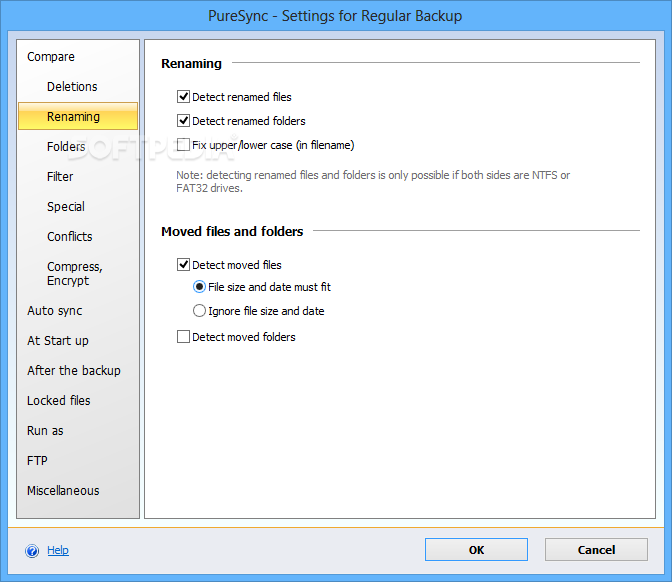Viewport: 672px width, 582px height.
Task: Click the blue help question mark icon
Action: (32, 551)
